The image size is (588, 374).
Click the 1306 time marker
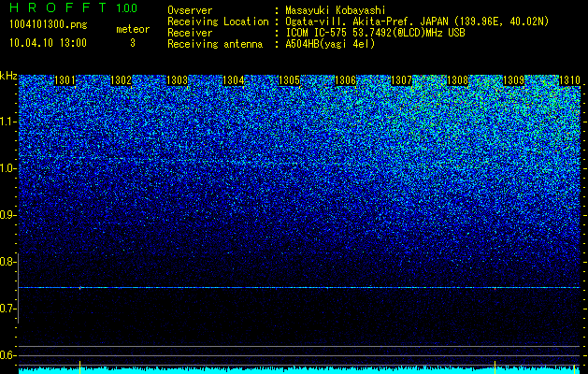[x=345, y=80]
